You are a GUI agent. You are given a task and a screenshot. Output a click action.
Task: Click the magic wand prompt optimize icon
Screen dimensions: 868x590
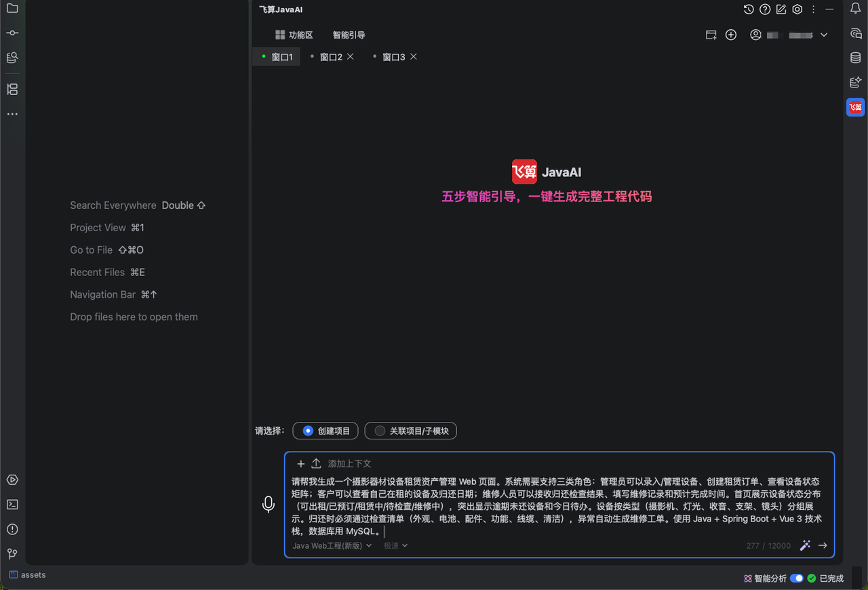pos(805,545)
